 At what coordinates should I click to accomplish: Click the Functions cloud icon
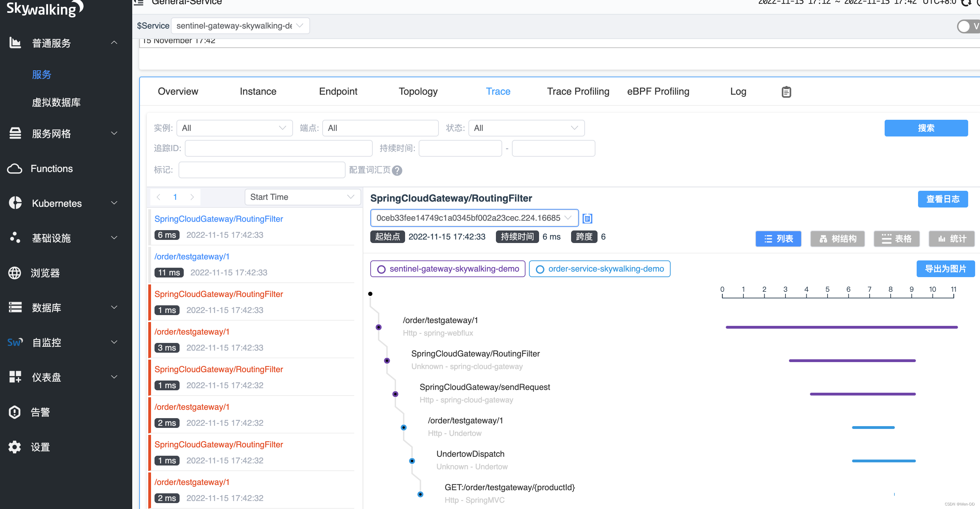[x=15, y=169]
